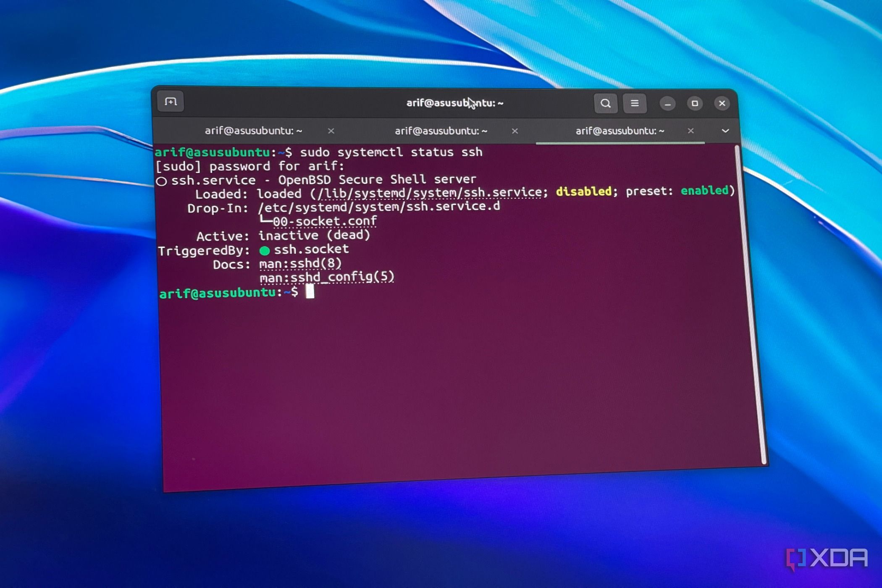
Task: Switch to the second terminal tab
Action: click(441, 131)
